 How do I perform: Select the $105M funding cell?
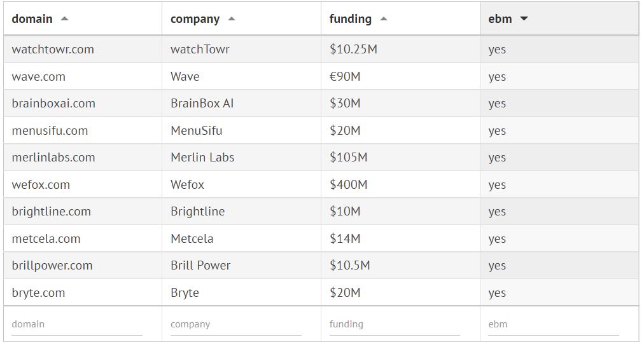pyautogui.click(x=348, y=158)
